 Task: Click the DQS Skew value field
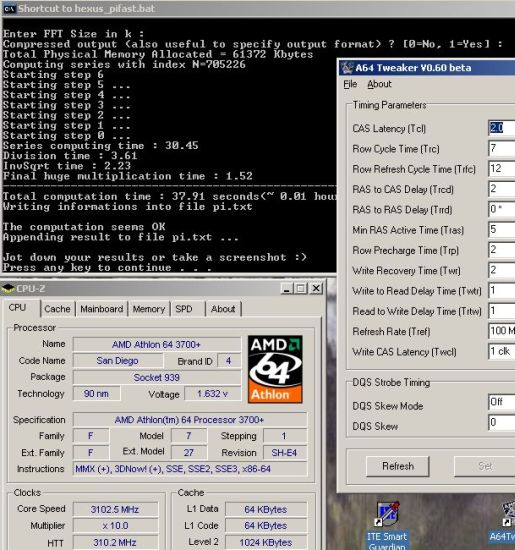(x=502, y=422)
